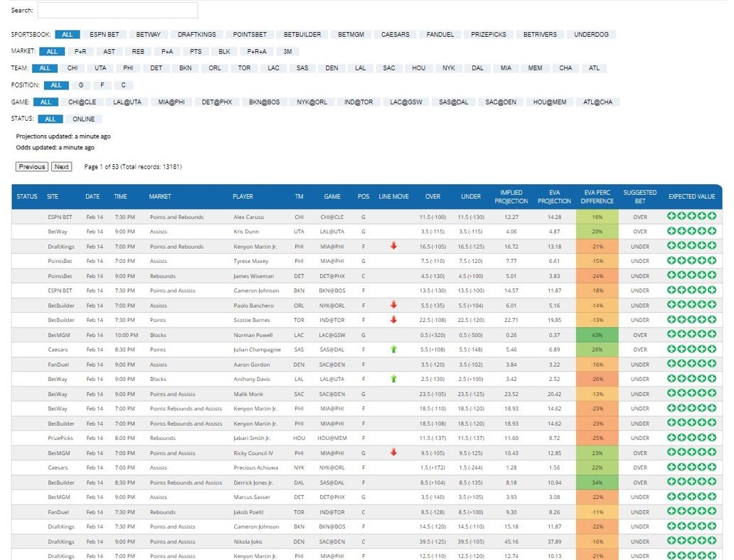Click expected value icons for Jabari Smith Jr. row
Viewport: 734px width, 560px height.
[x=691, y=438]
